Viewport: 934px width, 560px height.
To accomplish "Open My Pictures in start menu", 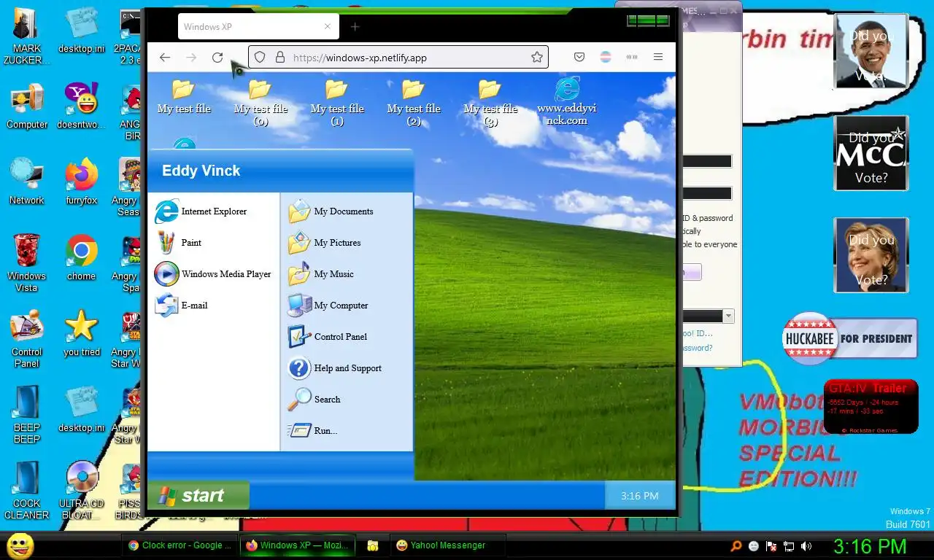I will tap(325, 243).
